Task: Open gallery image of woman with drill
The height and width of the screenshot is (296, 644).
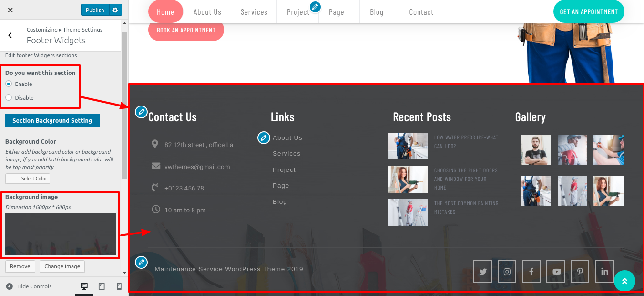Action: click(x=608, y=191)
